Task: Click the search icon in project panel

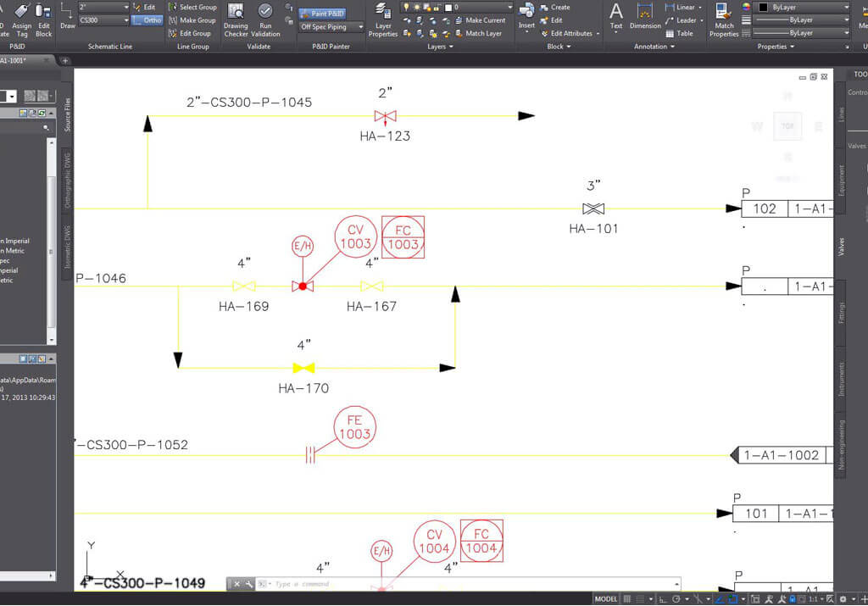Action: (46, 128)
